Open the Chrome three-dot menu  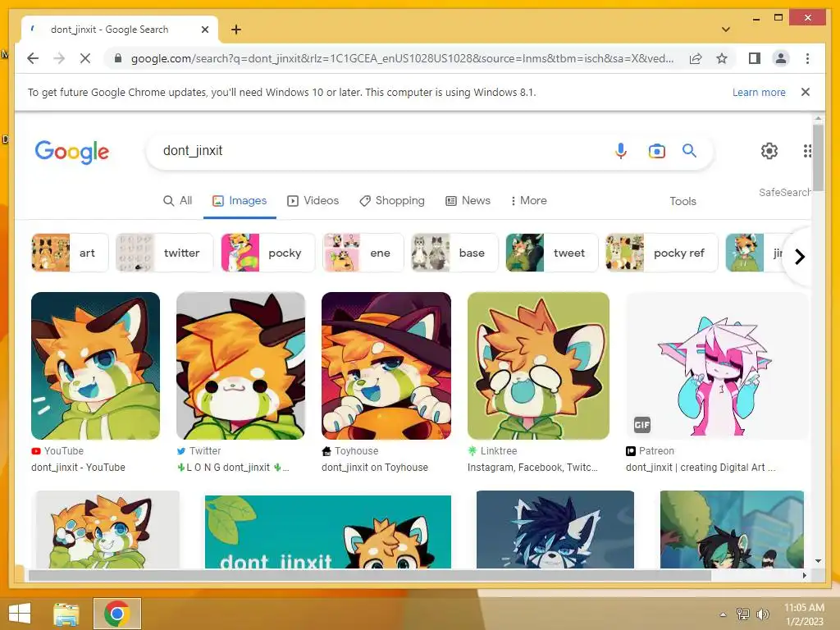(807, 58)
